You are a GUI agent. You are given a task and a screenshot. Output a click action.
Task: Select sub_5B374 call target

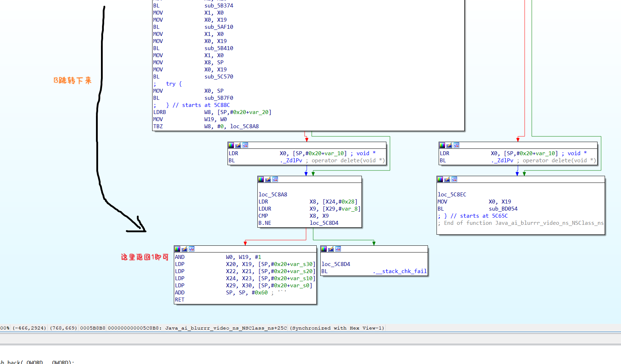(x=219, y=6)
